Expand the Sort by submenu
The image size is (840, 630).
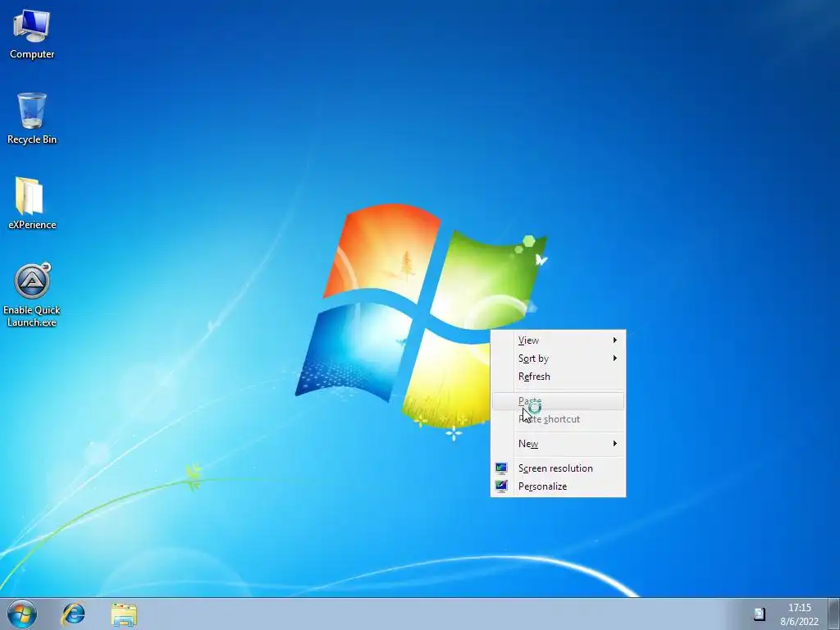(x=558, y=358)
